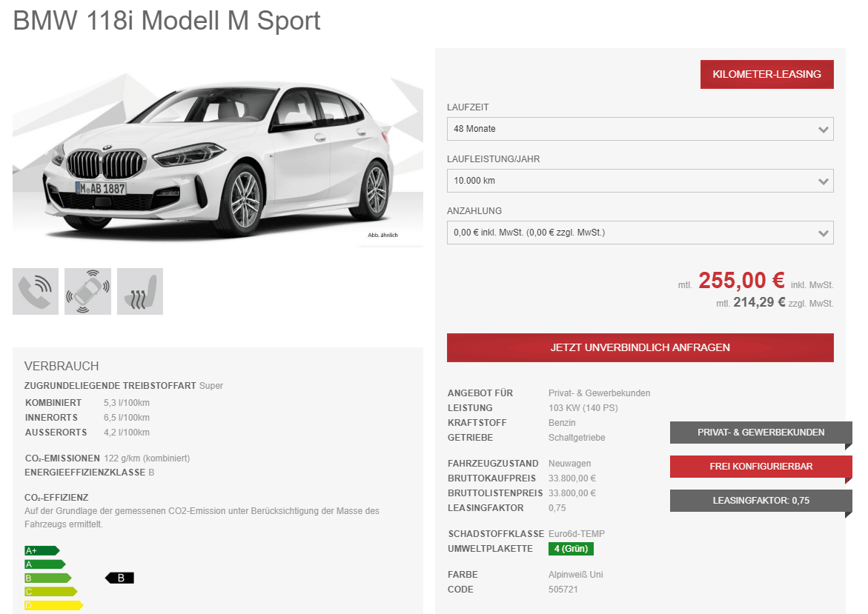Click the phone/telephony feature icon
The height and width of the screenshot is (614, 868).
36,292
